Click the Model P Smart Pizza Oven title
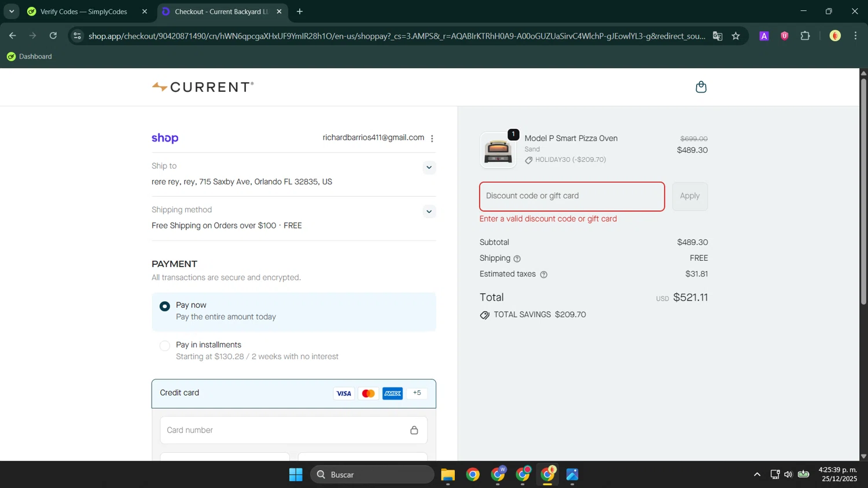The image size is (868, 488). (571, 138)
